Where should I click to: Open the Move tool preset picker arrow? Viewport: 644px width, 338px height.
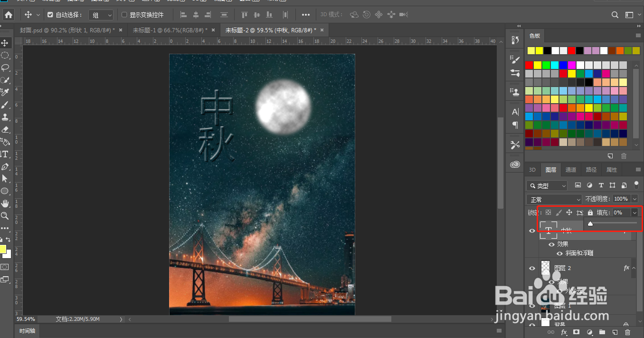click(38, 15)
